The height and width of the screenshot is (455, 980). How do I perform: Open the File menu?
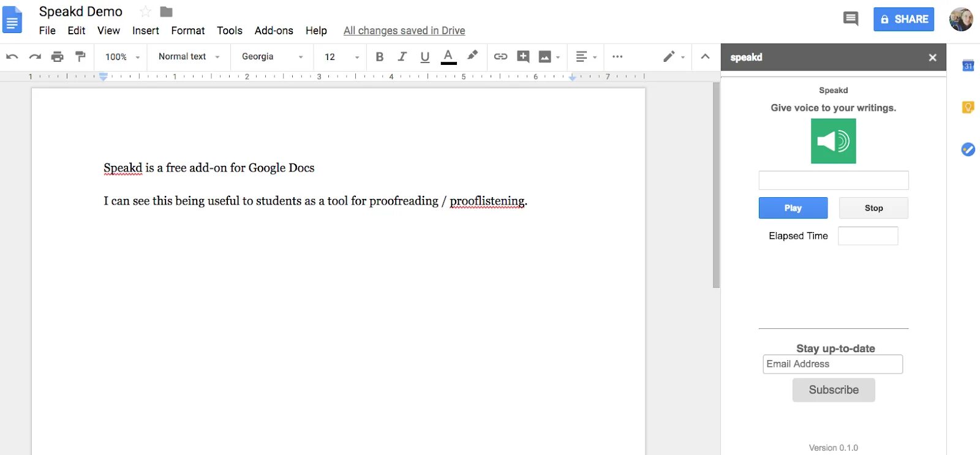click(47, 31)
